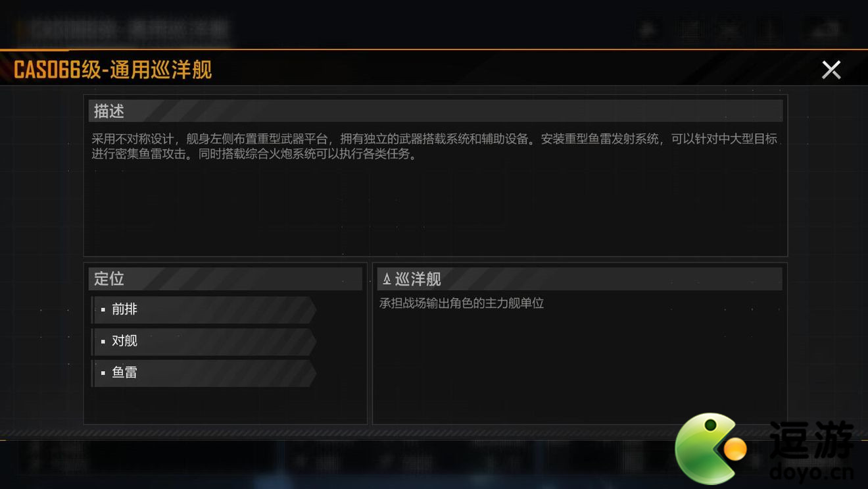Click the orange accent line above title

[434, 49]
